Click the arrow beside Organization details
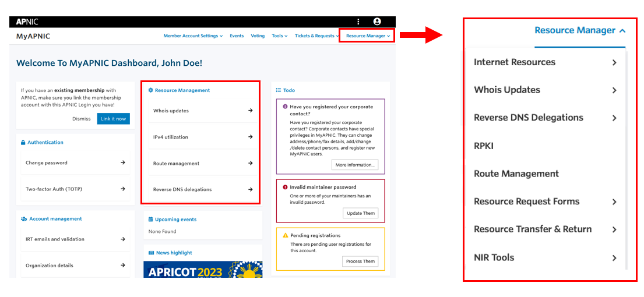644x297 pixels. 123,265
